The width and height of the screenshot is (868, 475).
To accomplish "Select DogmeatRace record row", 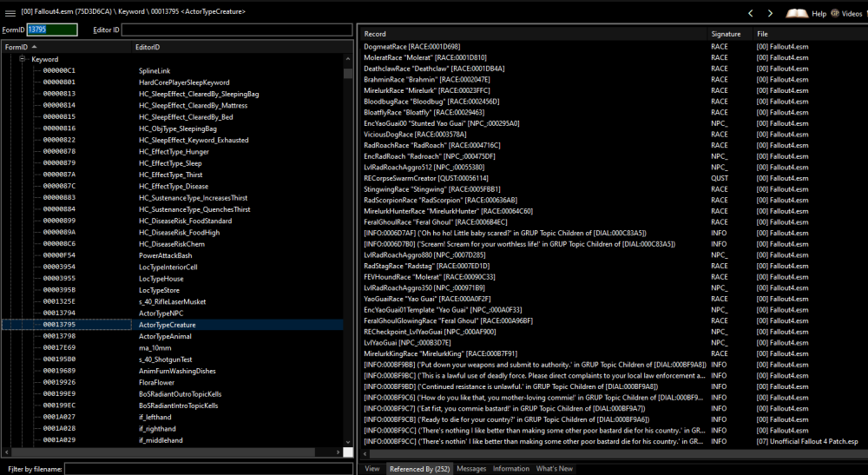I will coord(614,47).
